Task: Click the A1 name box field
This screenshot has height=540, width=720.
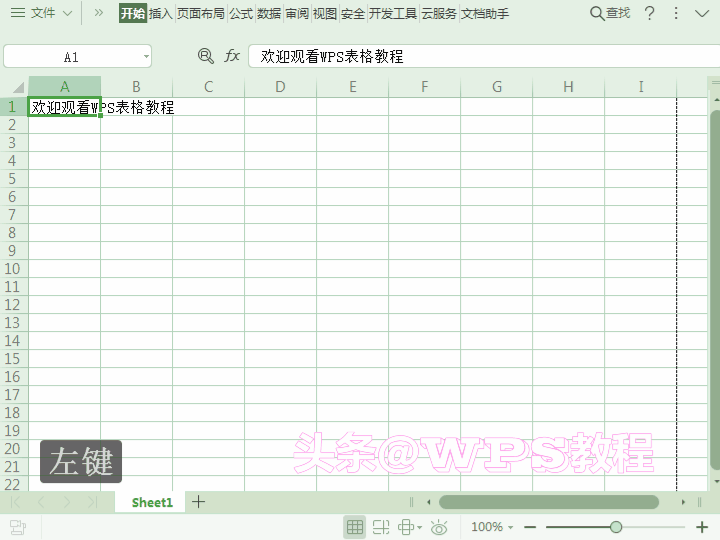Action: (71, 57)
